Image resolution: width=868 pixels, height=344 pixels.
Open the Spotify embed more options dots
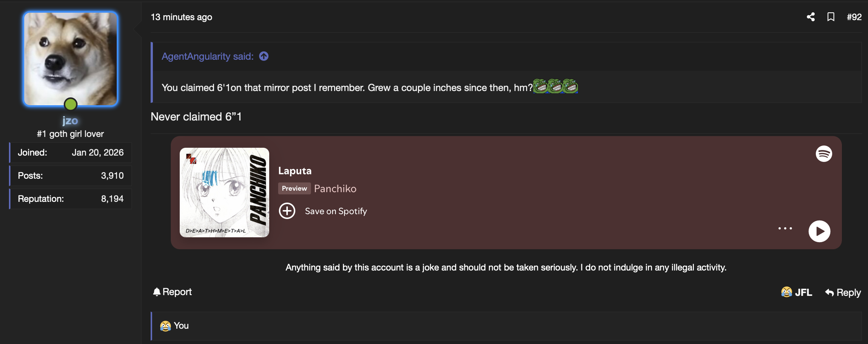click(x=785, y=228)
